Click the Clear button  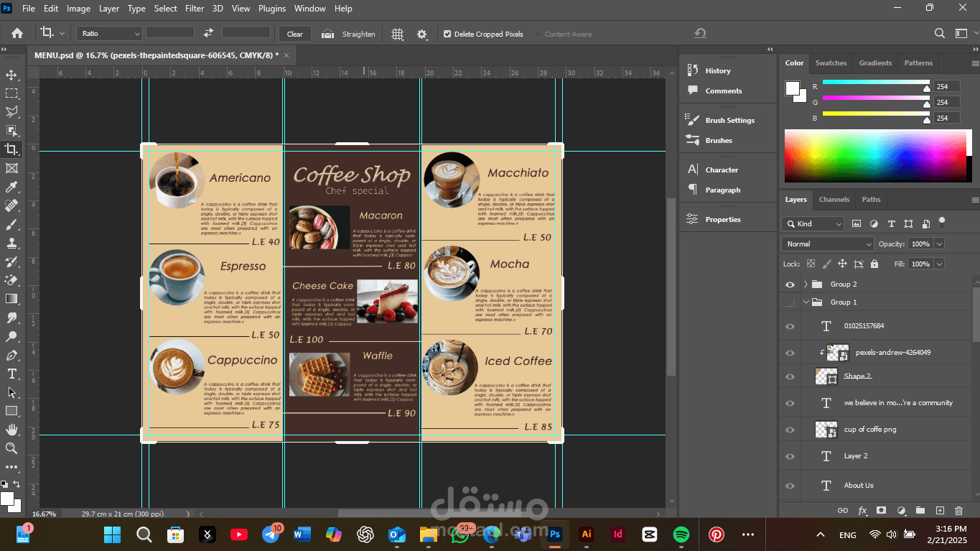294,34
